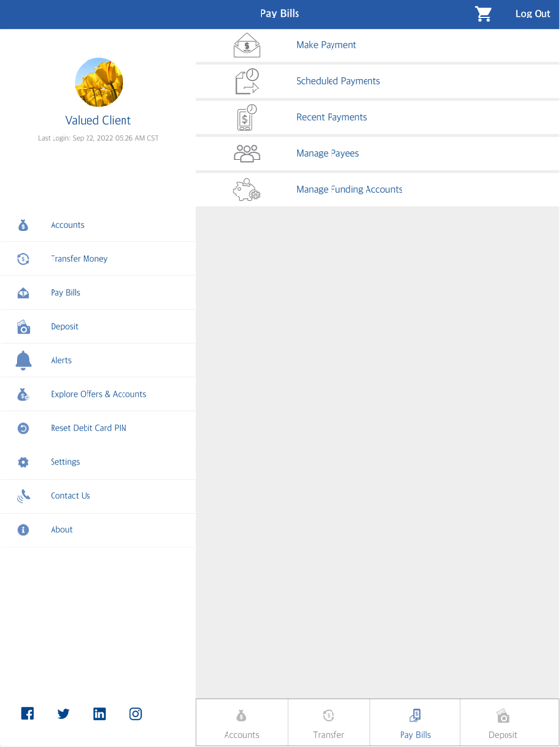Click the About info icon
Viewport: 560px width, 747px height.
coord(23,530)
